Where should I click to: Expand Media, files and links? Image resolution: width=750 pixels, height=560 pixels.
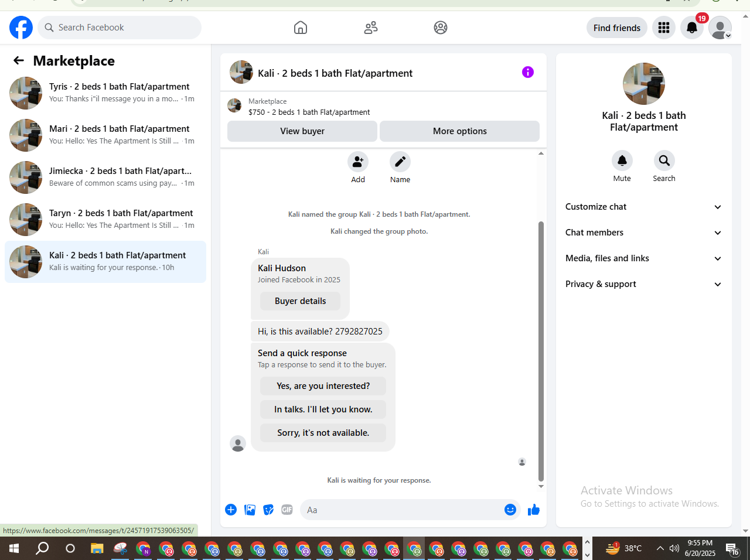(x=644, y=258)
